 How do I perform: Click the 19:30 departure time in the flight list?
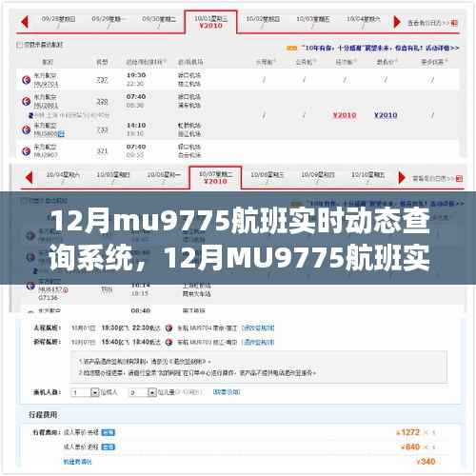click(136, 75)
